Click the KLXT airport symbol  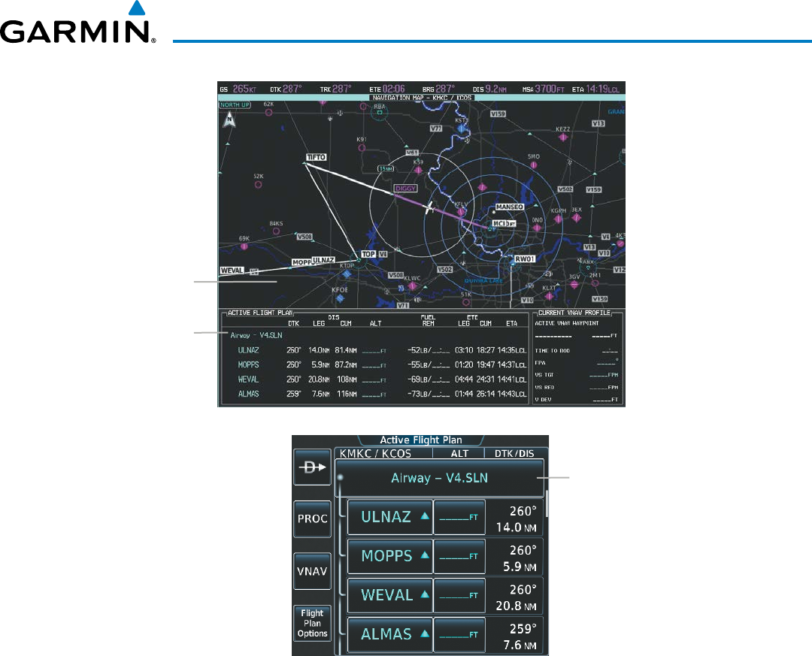(x=550, y=296)
